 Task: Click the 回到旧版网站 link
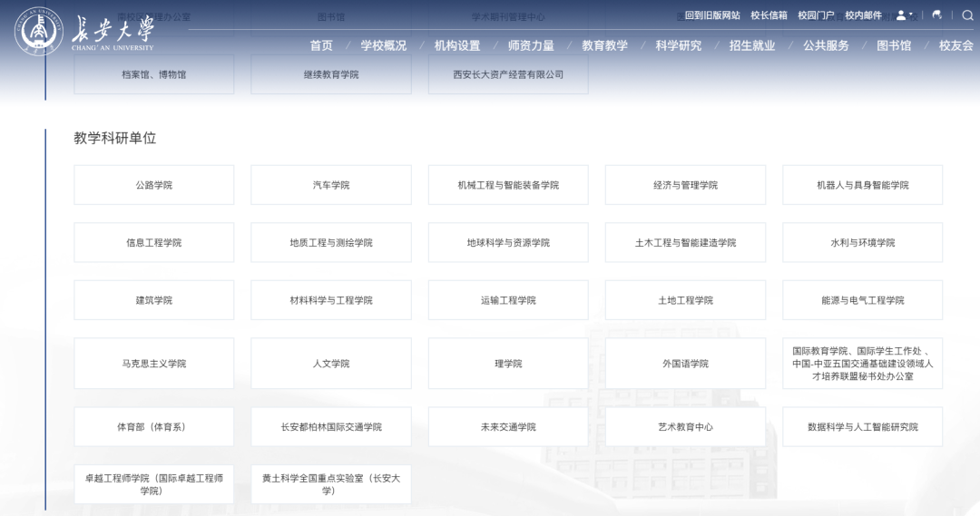(712, 15)
